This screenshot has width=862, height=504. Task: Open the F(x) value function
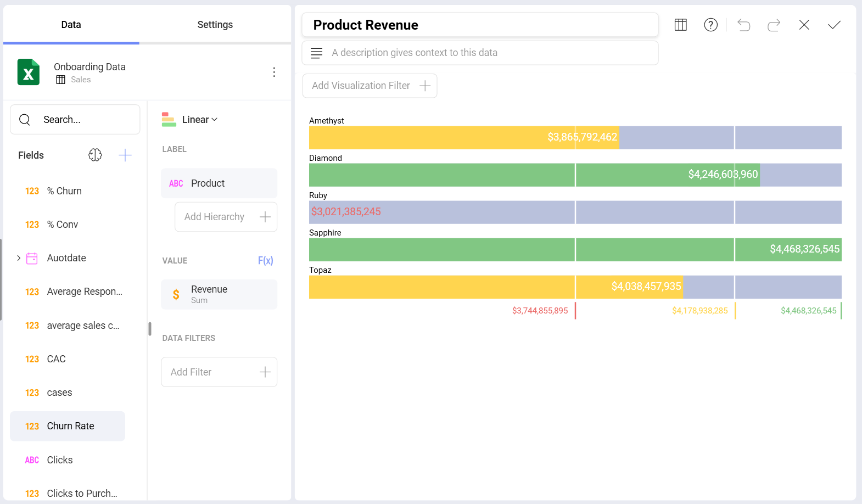[x=265, y=260]
